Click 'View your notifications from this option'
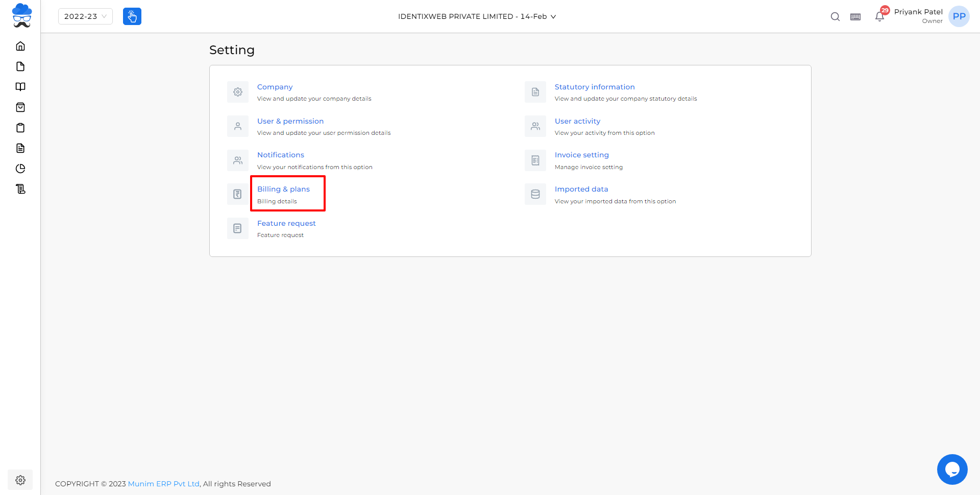The width and height of the screenshot is (980, 495). click(315, 167)
